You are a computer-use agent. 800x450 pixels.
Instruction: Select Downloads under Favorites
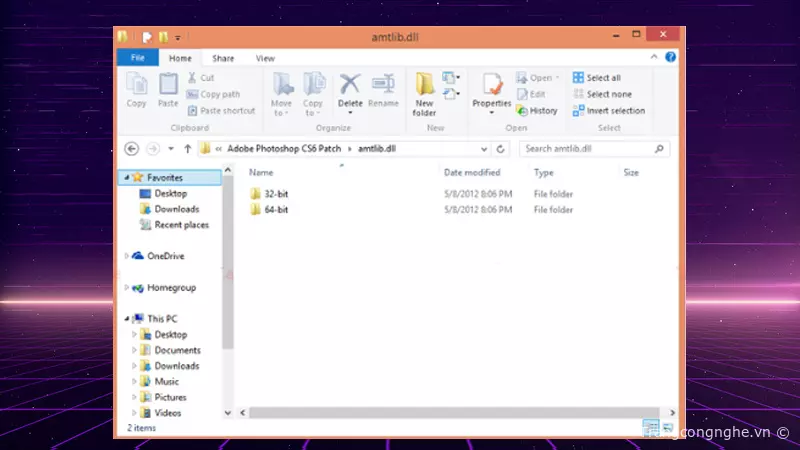(x=176, y=209)
